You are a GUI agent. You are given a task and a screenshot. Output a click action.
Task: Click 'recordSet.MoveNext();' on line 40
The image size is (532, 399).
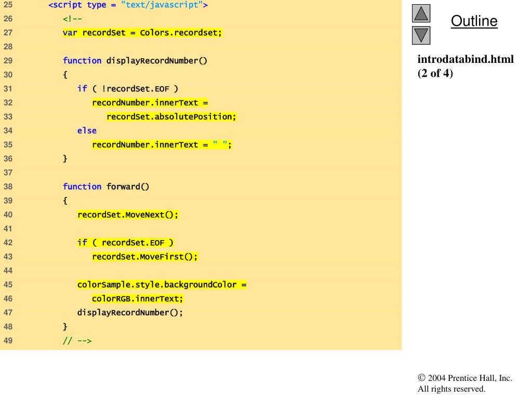pyautogui.click(x=128, y=215)
